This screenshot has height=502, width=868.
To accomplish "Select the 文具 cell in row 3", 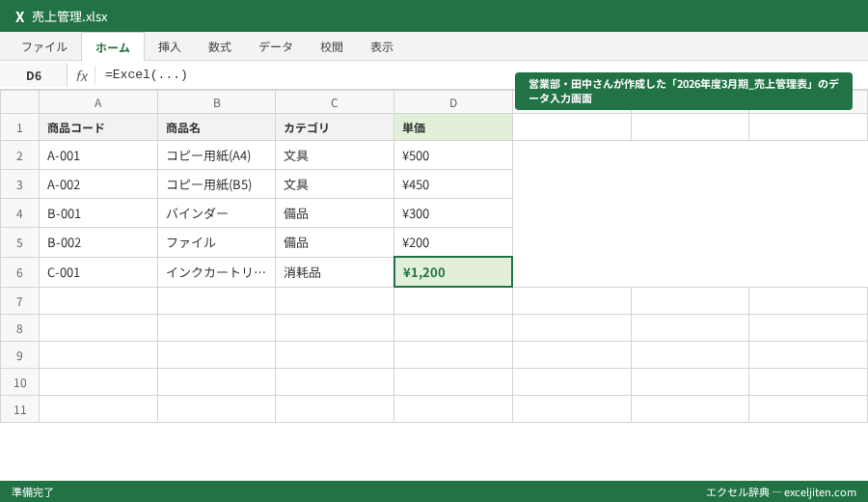I will [x=335, y=184].
